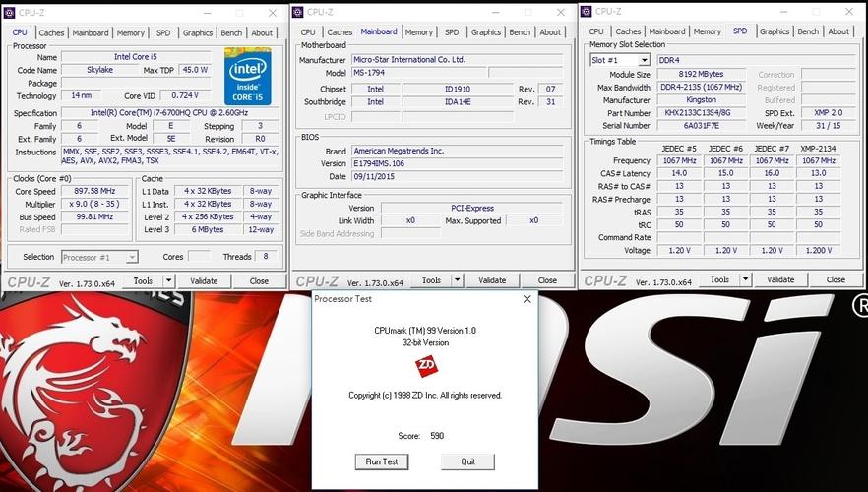The image size is (868, 492).
Task: Click Close button in the CPU window
Action: (259, 281)
